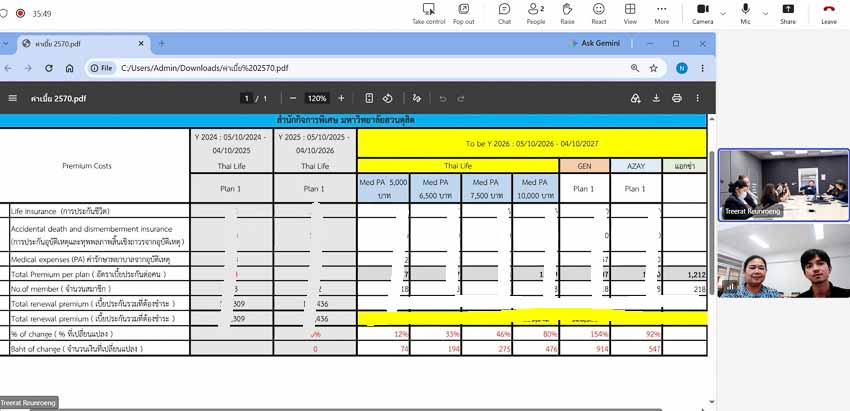The width and height of the screenshot is (850, 411).
Task: Leave the meeting
Action: point(828,9)
